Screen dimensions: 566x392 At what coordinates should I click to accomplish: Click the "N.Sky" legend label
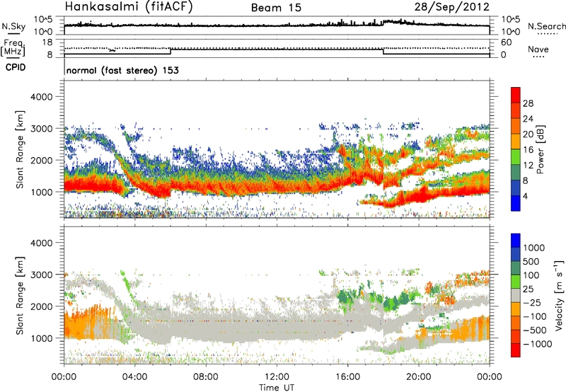pyautogui.click(x=13, y=26)
